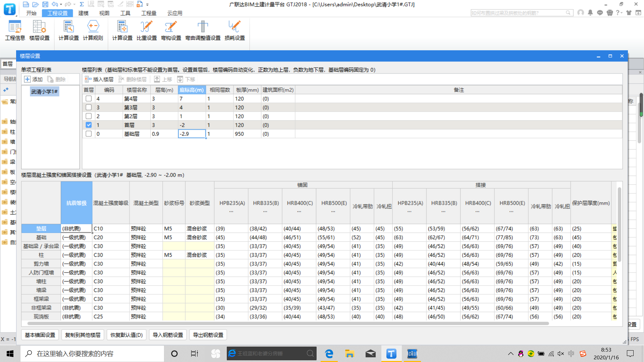Switch to the 云应用 ribbon tab
Screen dimensions: 644x362
(175, 13)
